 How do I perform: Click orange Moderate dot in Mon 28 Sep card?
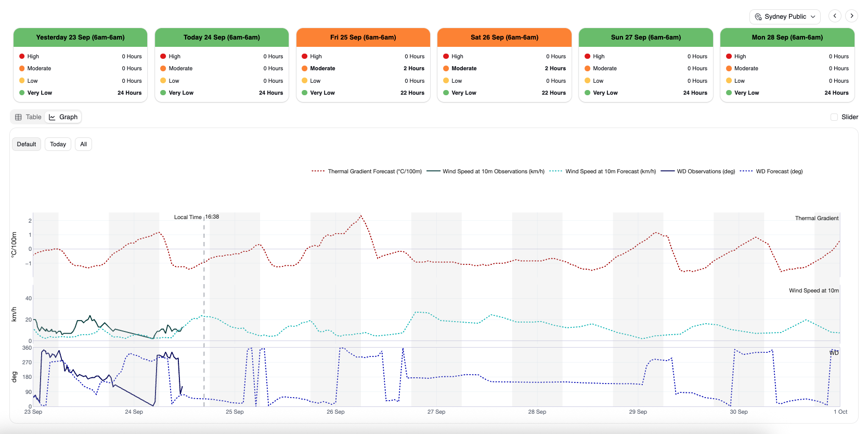[x=729, y=68]
